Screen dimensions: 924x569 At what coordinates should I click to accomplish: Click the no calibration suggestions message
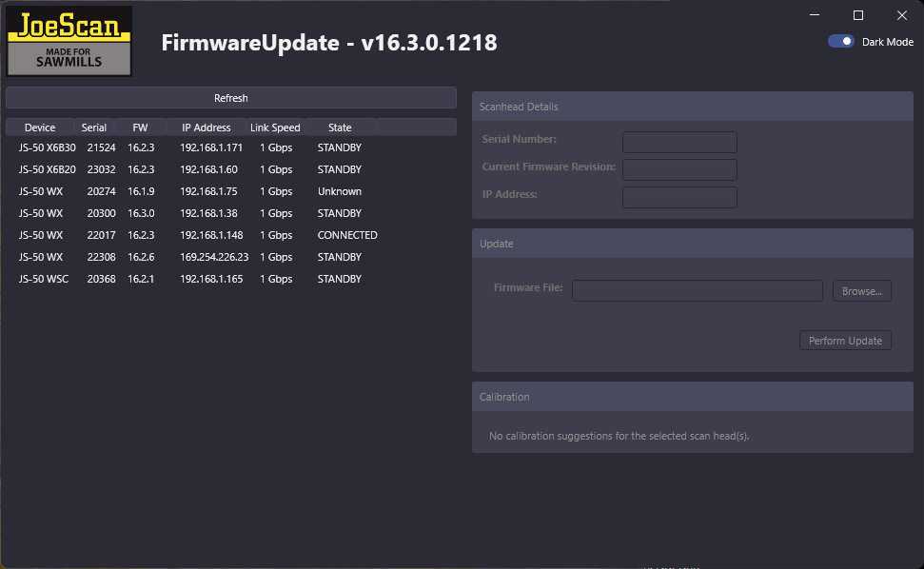619,436
